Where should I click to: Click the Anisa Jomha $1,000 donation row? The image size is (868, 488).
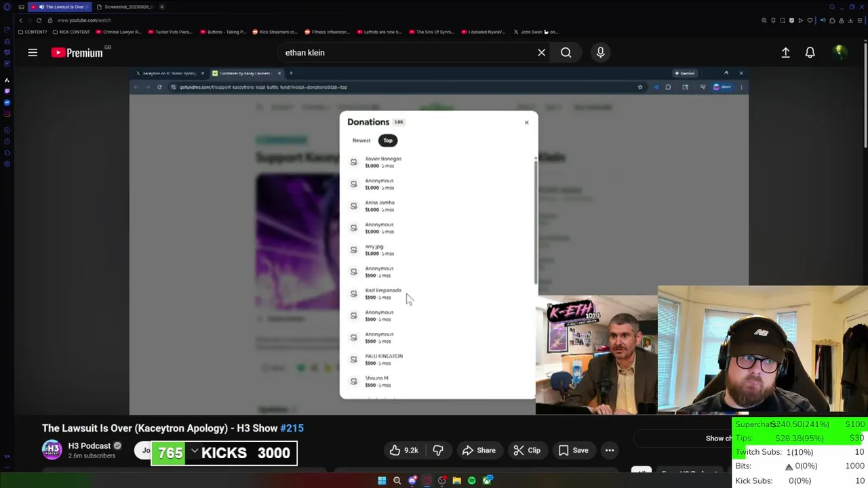(x=437, y=206)
